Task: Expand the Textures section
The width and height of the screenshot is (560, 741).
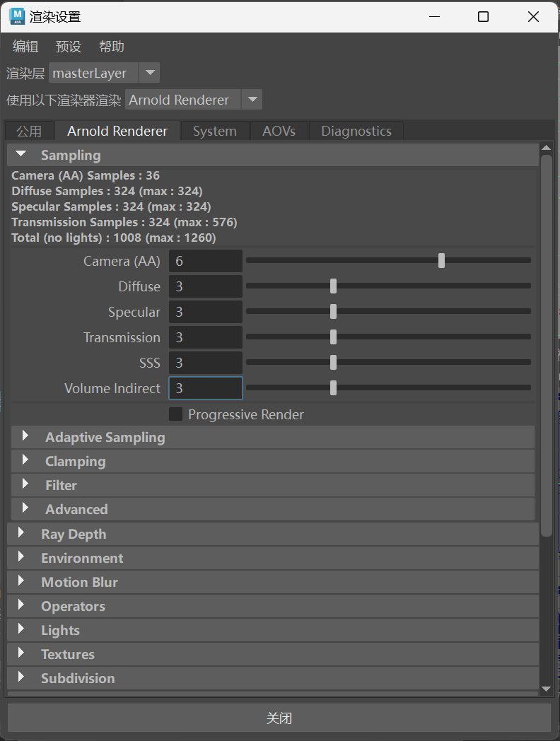Action: (x=273, y=655)
